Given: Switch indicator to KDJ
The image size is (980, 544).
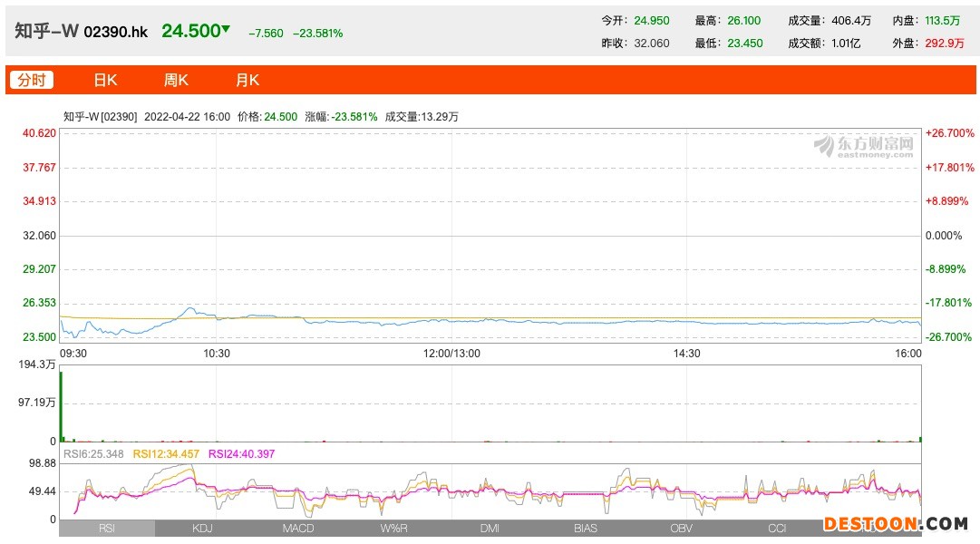Looking at the screenshot, I should (202, 528).
